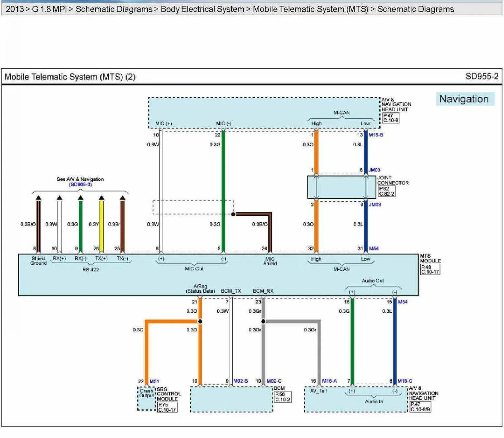Click BCM reference box 'P.58 C.10-2'
The width and height of the screenshot is (504, 438).
click(283, 397)
